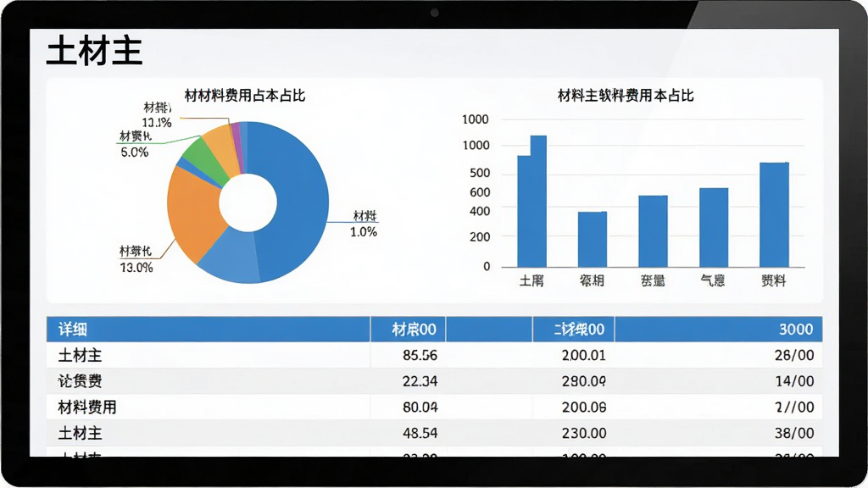The image size is (868, 488).
Task: Click the table cell 280.09
Action: (584, 381)
